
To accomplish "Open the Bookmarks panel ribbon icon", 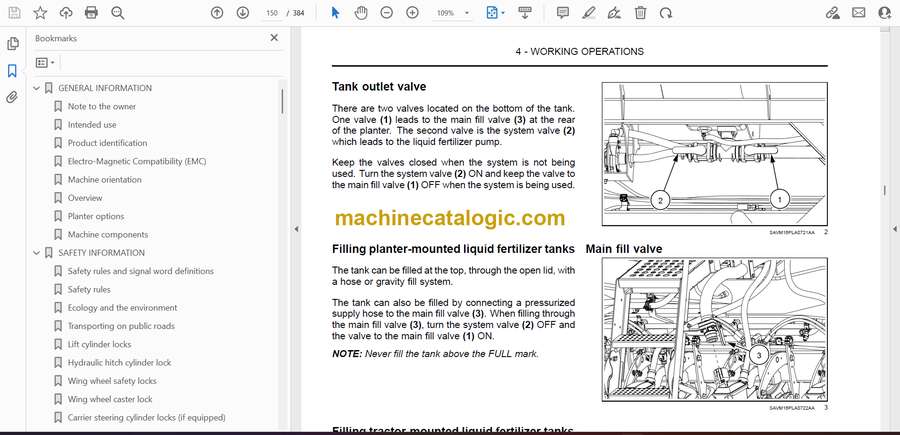I will click(12, 71).
